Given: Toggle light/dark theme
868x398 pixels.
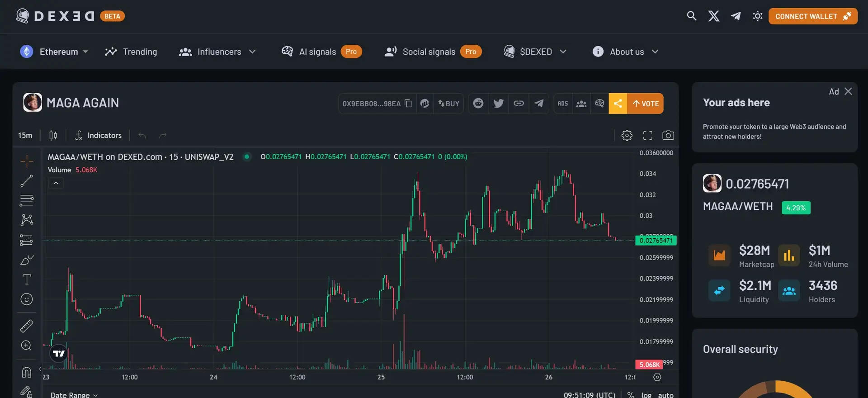Looking at the screenshot, I should click(x=757, y=16).
